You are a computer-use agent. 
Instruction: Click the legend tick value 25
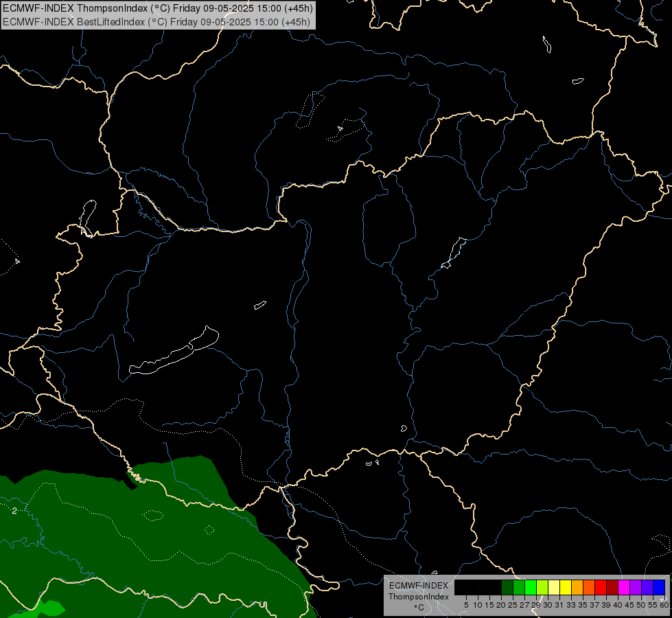(513, 605)
